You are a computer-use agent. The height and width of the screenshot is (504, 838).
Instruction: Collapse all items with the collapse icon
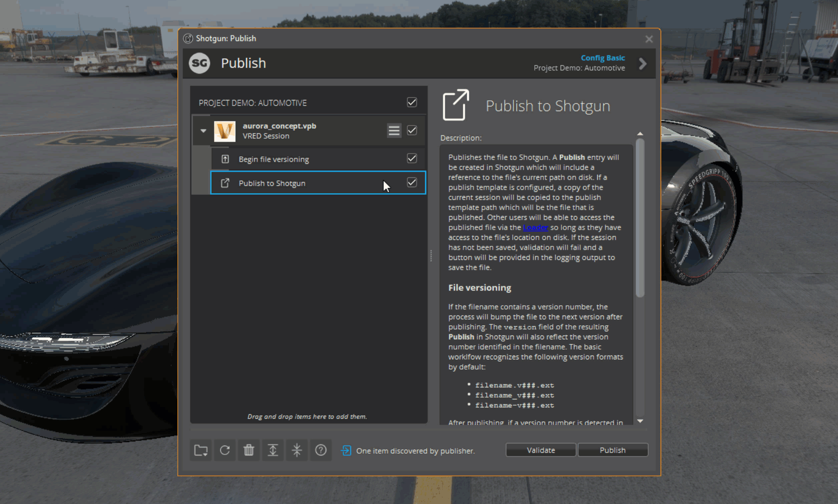coord(297,450)
